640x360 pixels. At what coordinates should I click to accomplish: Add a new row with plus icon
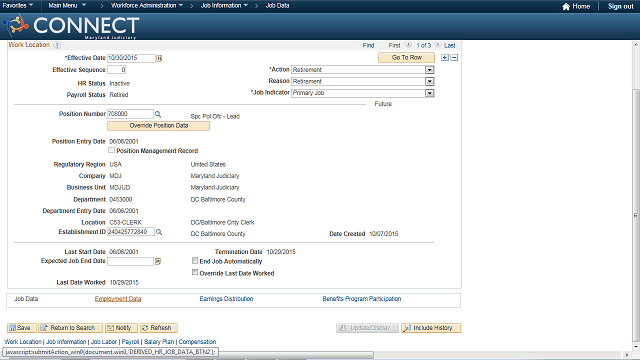[445, 58]
